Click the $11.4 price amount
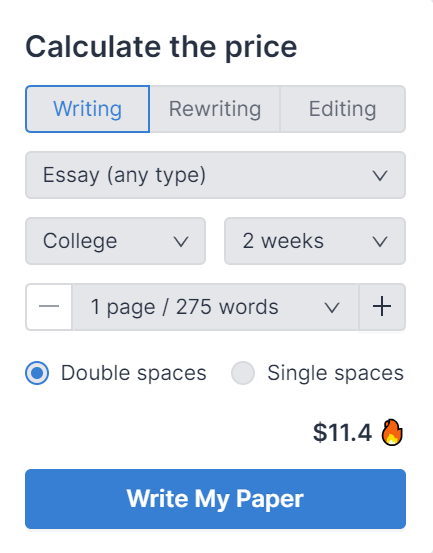Screen dimensions: 433x553 point(342,432)
